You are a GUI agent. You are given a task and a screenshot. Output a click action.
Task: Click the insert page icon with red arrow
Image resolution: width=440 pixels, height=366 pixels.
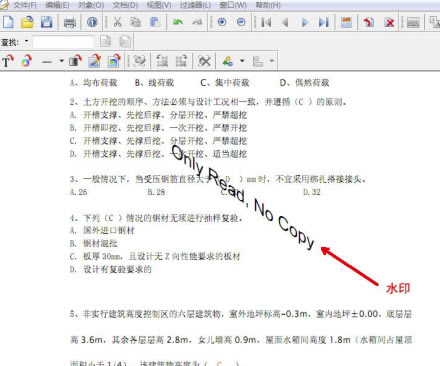[x=369, y=22]
